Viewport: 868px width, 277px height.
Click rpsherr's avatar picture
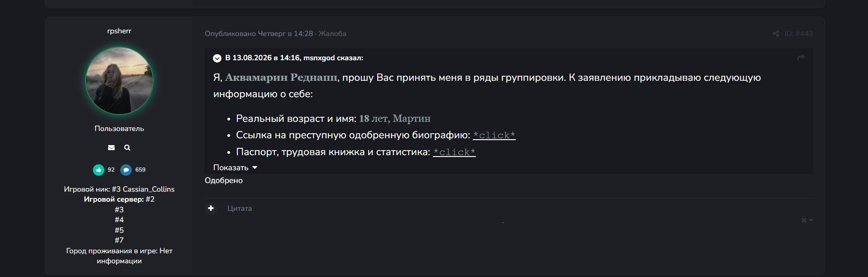(119, 81)
